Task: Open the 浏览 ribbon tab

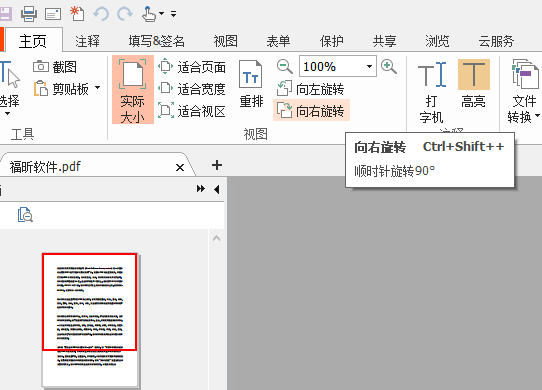Action: pos(437,41)
